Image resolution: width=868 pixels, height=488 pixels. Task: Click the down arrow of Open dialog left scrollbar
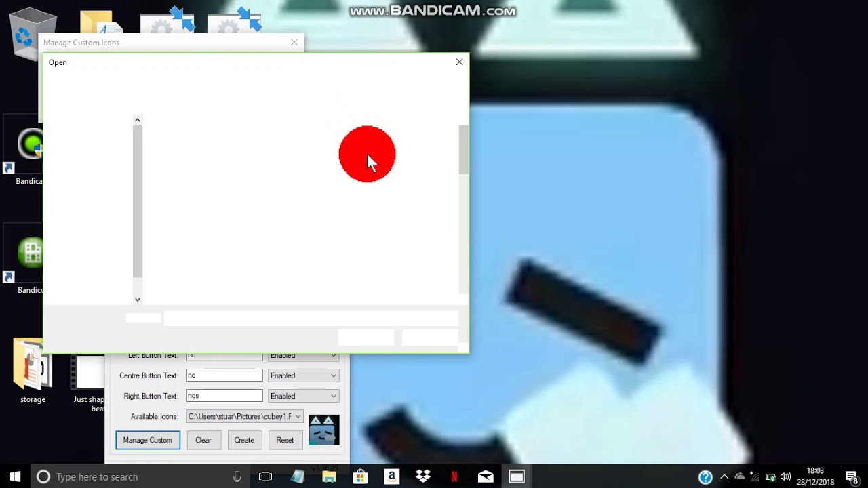(x=137, y=299)
